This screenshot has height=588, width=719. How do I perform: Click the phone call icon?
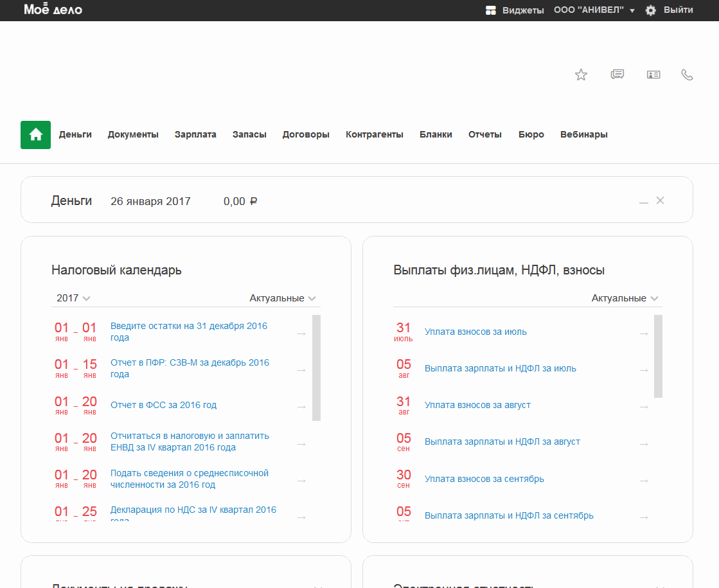point(687,75)
